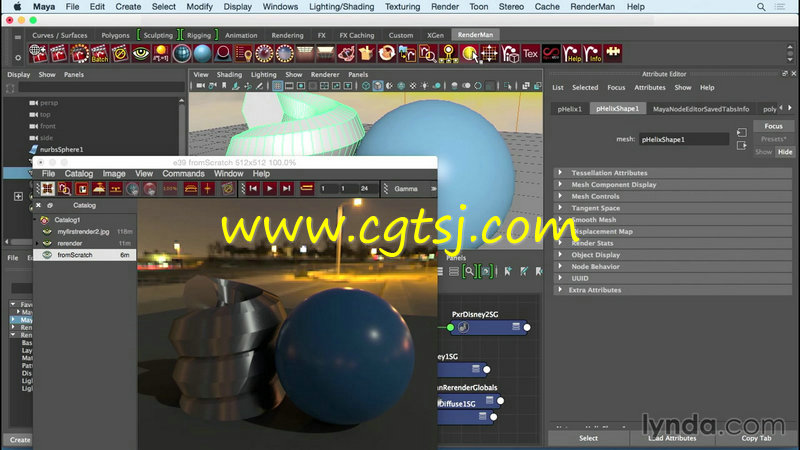800x450 pixels.
Task: Click the play button in render window
Action: click(x=270, y=189)
